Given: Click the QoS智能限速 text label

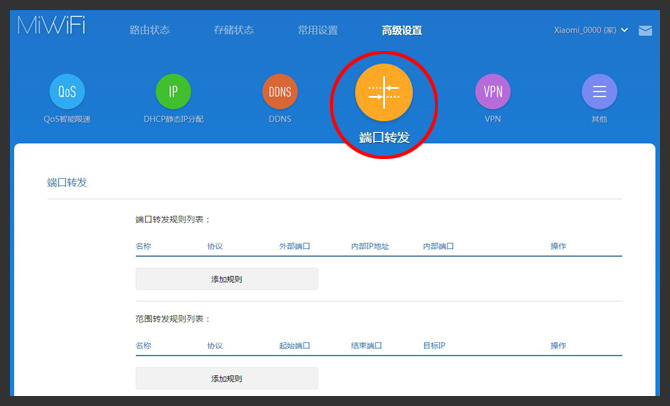Looking at the screenshot, I should pos(67,118).
